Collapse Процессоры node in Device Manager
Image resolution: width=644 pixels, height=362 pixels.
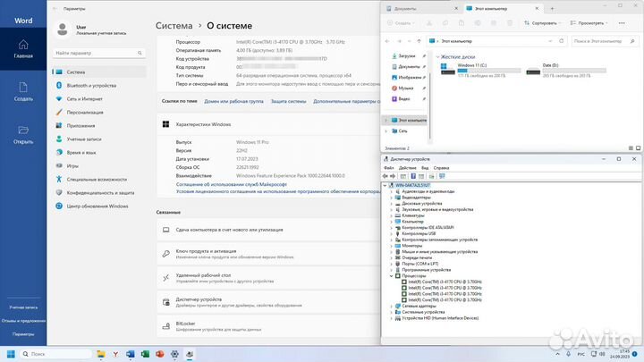(x=392, y=276)
